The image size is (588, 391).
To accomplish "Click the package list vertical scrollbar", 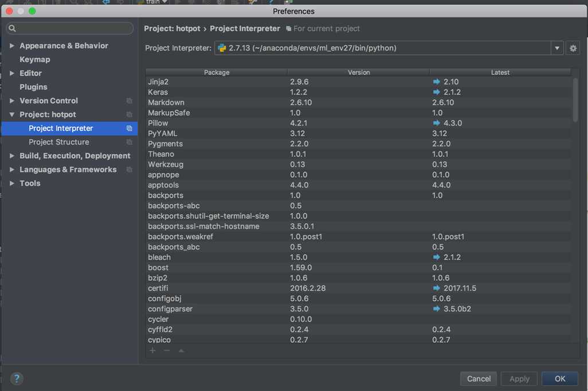I will pyautogui.click(x=575, y=100).
